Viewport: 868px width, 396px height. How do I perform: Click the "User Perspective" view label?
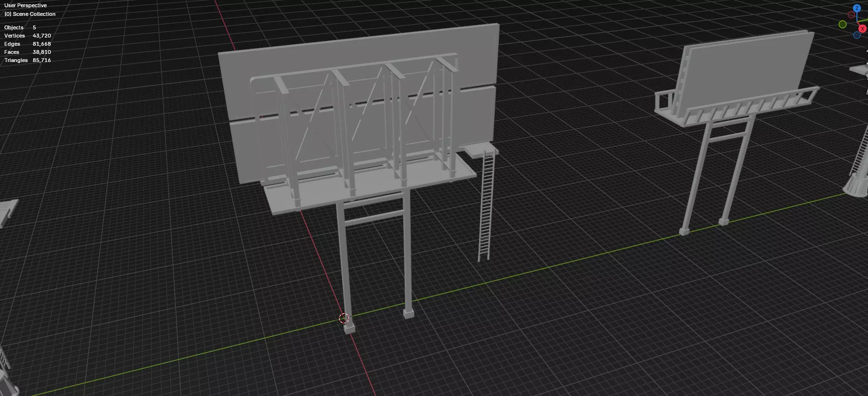coord(25,5)
